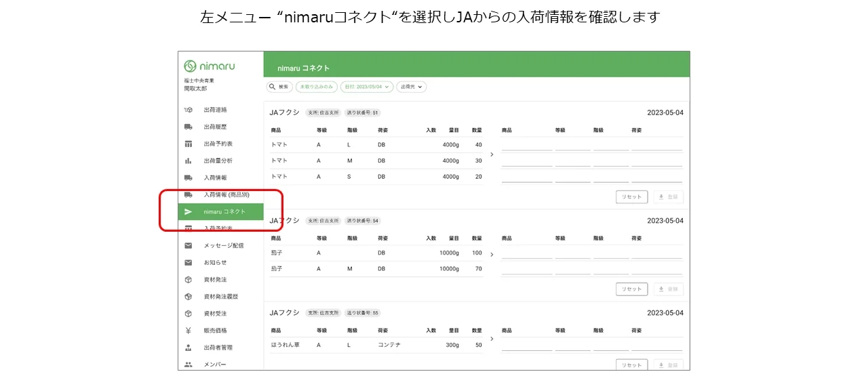Click リセット in the 送り状番号 51 card

[632, 197]
